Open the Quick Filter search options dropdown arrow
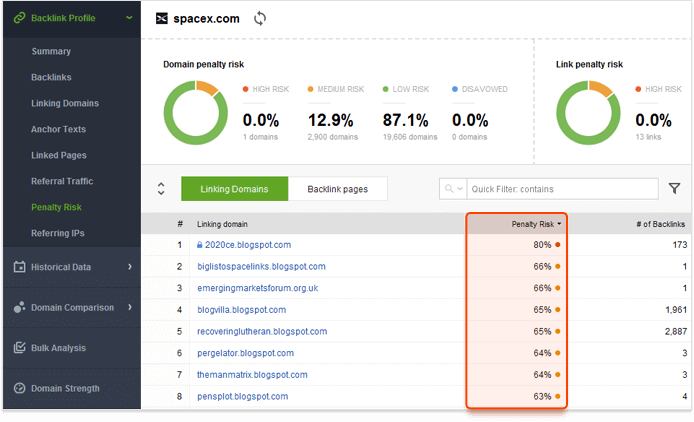The image size is (694, 422). tap(460, 189)
